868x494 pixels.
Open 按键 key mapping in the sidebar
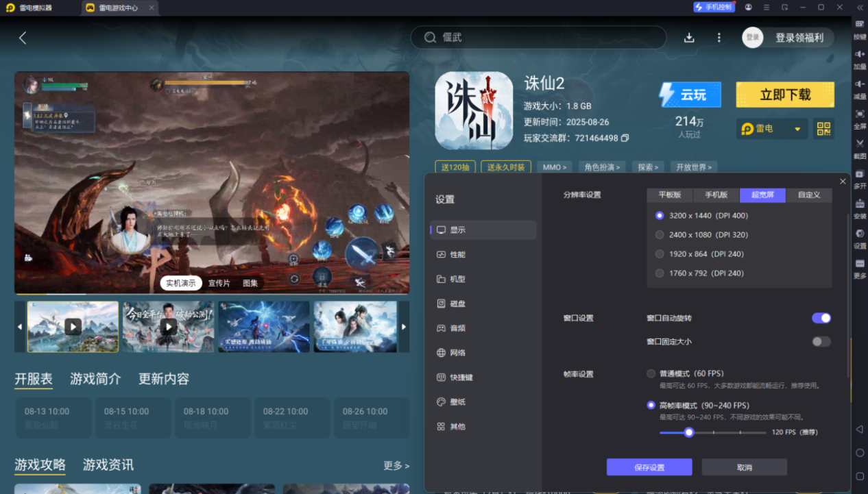(860, 31)
